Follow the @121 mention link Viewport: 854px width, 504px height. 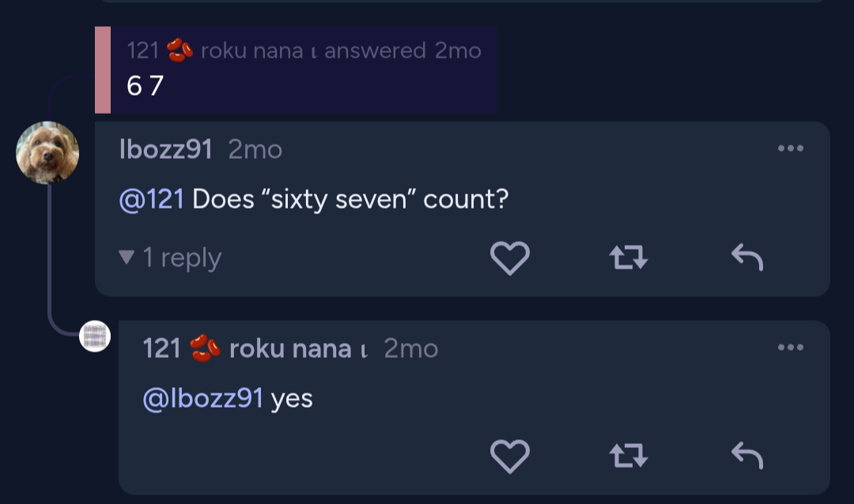(151, 199)
